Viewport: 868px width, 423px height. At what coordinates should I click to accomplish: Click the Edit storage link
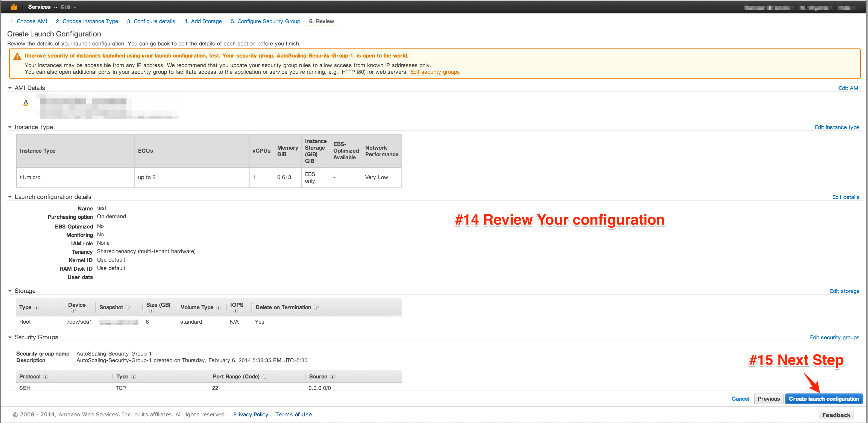(844, 291)
